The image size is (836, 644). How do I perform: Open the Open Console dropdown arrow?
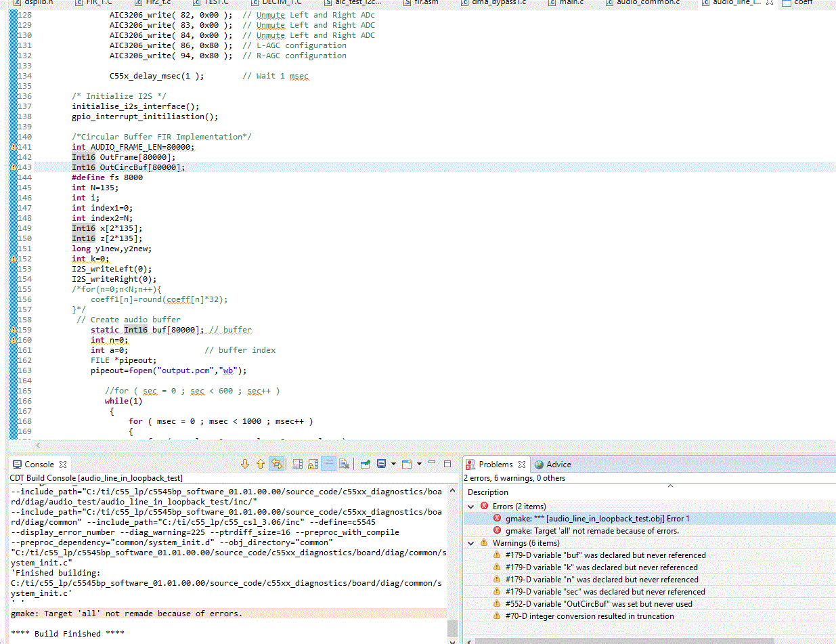[418, 464]
